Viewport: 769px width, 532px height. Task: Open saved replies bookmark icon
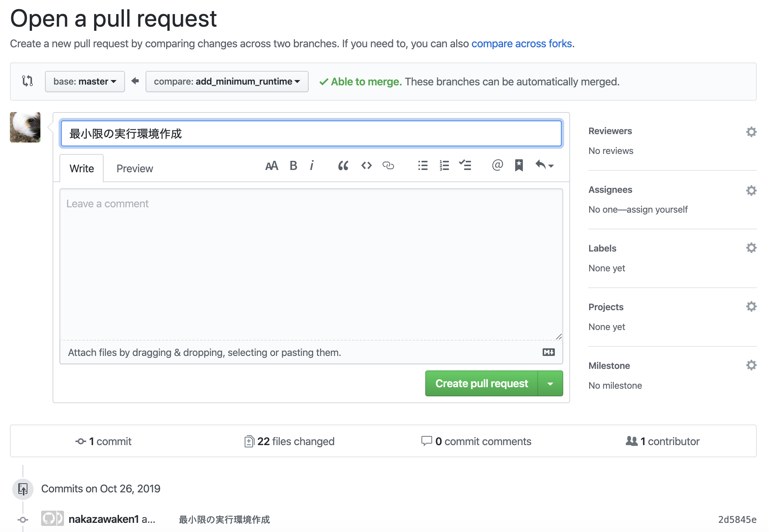pos(519,165)
